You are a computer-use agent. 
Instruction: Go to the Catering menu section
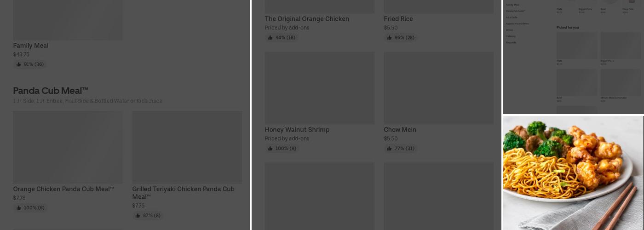click(x=511, y=36)
